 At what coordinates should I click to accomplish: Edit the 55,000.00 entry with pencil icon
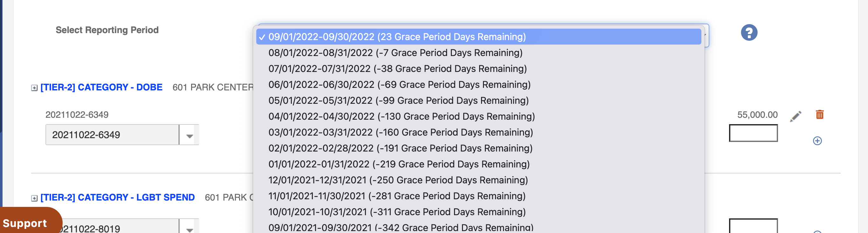(x=795, y=116)
